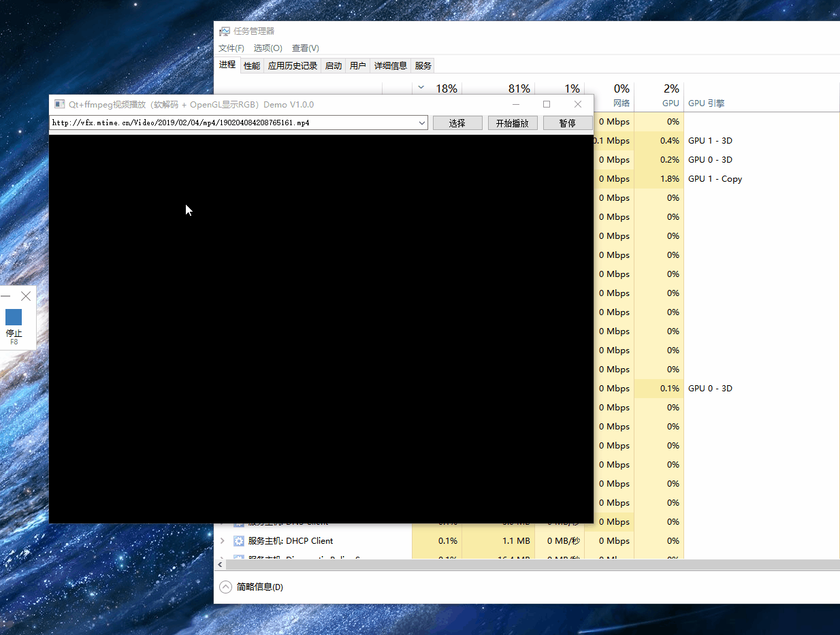Image resolution: width=840 pixels, height=635 pixels.
Task: Open the video URL dropdown list
Action: click(422, 123)
